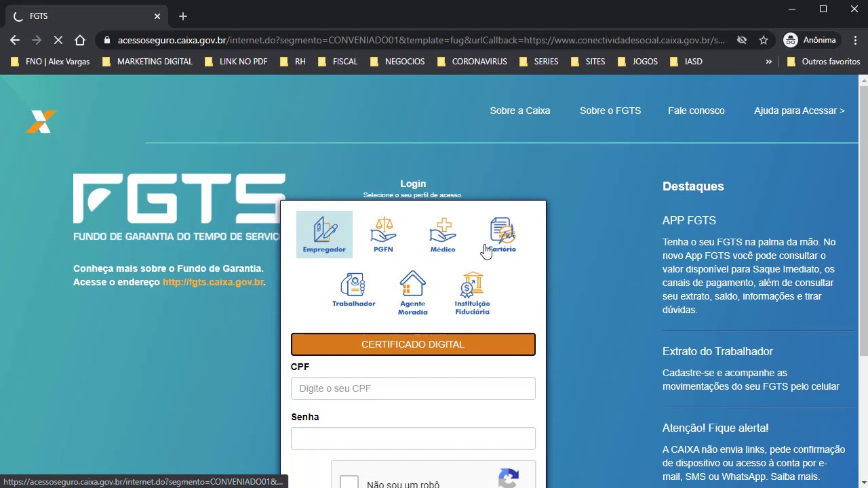Open the fgts.caixa.gov.br link
This screenshot has width=868, height=488.
point(213,282)
